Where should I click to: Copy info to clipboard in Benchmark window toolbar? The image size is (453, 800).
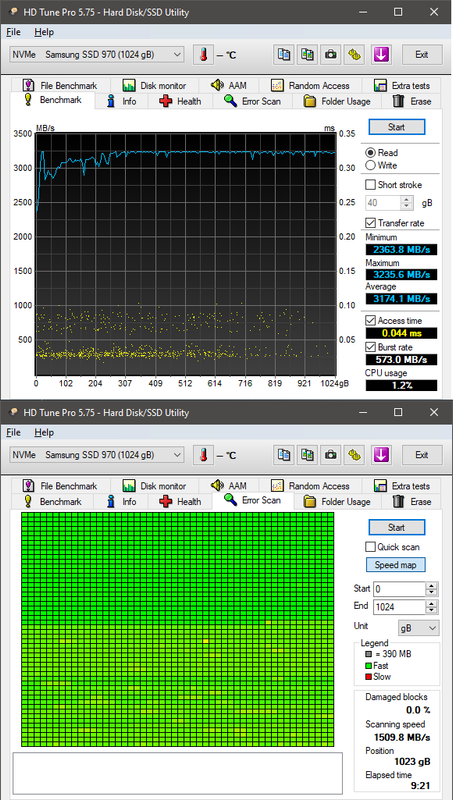pyautogui.click(x=283, y=55)
